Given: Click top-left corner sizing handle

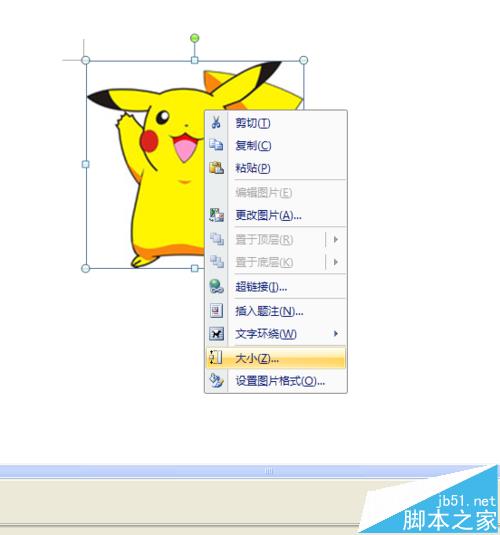Looking at the screenshot, I should tap(86, 60).
